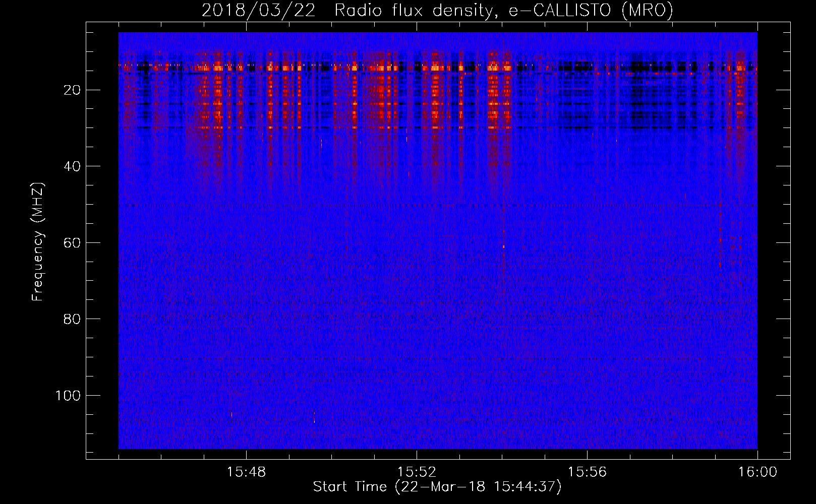Click the '20' frequency tick label
This screenshot has height=504, width=816.
pos(72,90)
